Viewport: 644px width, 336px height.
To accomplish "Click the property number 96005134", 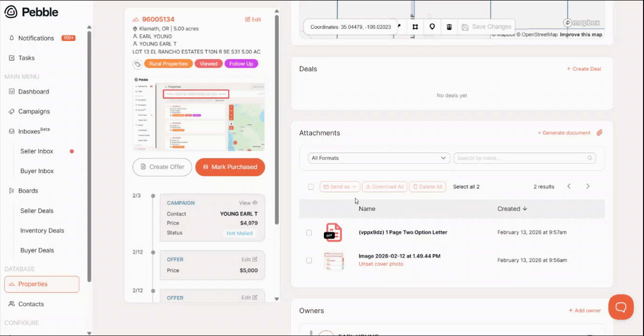I will [x=158, y=20].
